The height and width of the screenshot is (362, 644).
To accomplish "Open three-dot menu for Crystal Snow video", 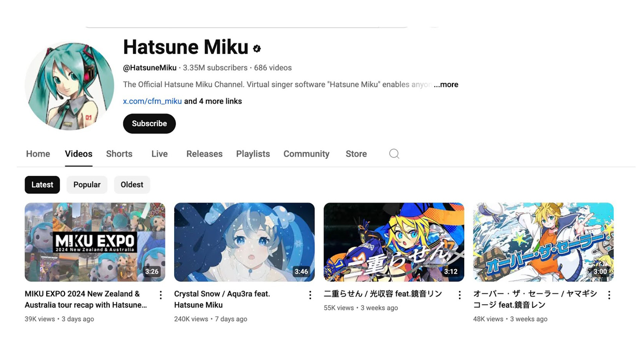I will (310, 295).
